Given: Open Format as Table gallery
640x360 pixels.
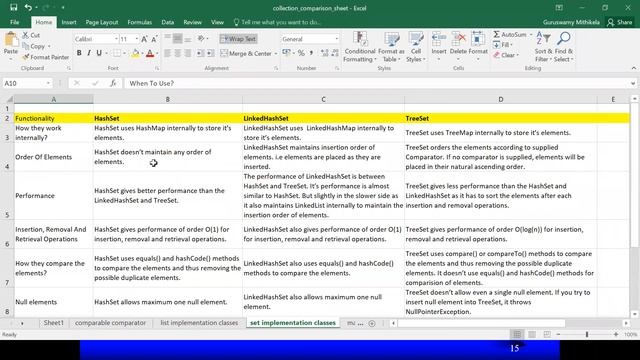Looking at the screenshot, I should coord(391,47).
